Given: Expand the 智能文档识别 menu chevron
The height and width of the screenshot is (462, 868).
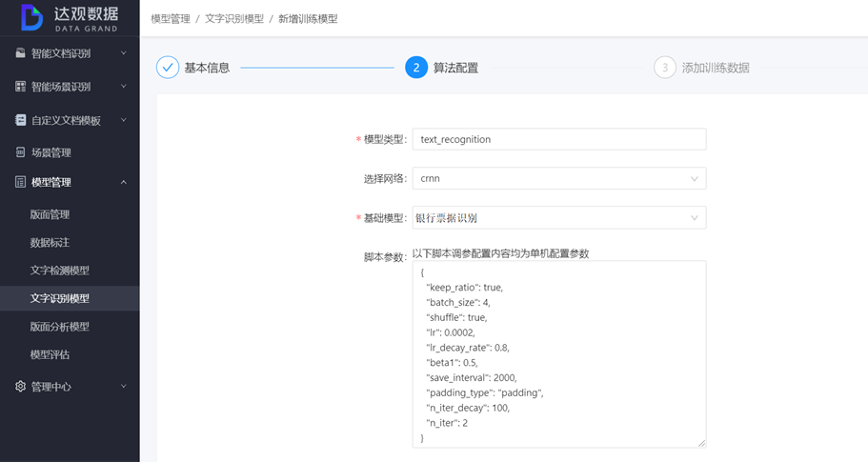Looking at the screenshot, I should pyautogui.click(x=123, y=53).
